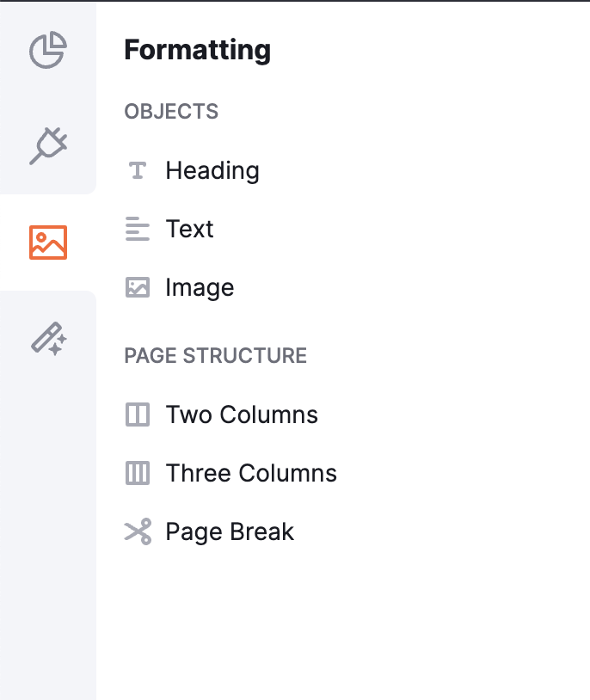Click the Two Columns layout icon
This screenshot has width=590, height=700.
tap(138, 414)
